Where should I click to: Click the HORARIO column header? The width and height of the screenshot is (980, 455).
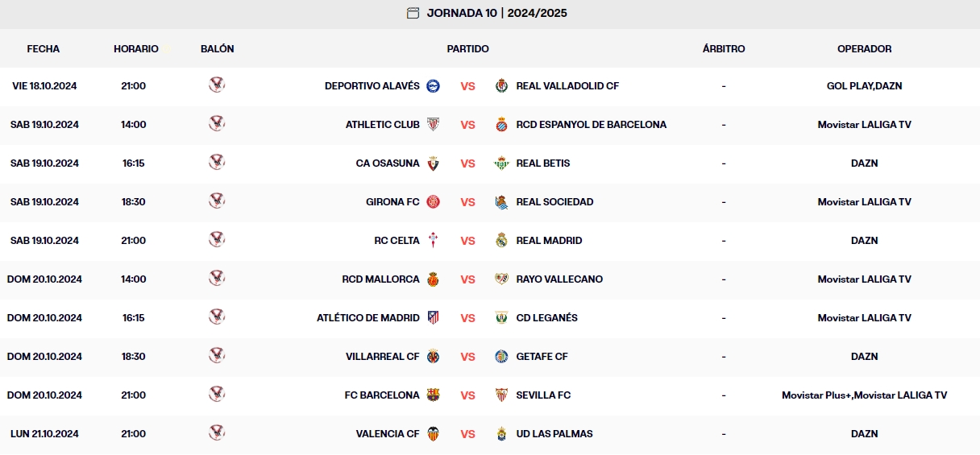click(x=136, y=48)
